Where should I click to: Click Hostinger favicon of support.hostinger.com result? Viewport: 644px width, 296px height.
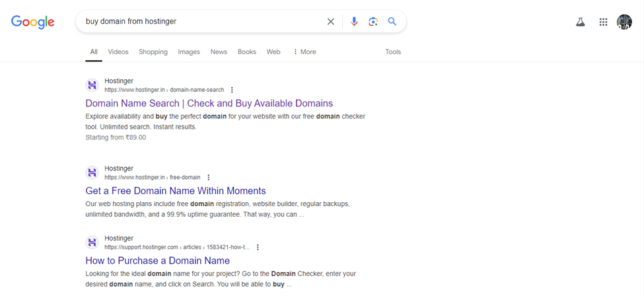(x=92, y=243)
